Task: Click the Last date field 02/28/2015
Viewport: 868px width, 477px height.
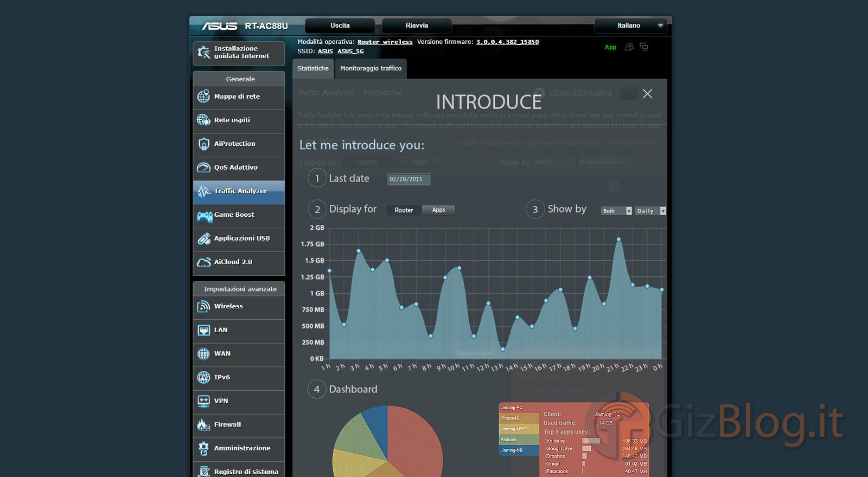Action: [409, 179]
